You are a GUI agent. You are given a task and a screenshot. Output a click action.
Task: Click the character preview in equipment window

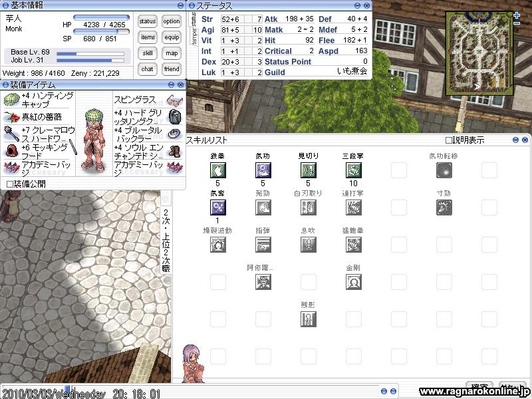coord(94,140)
